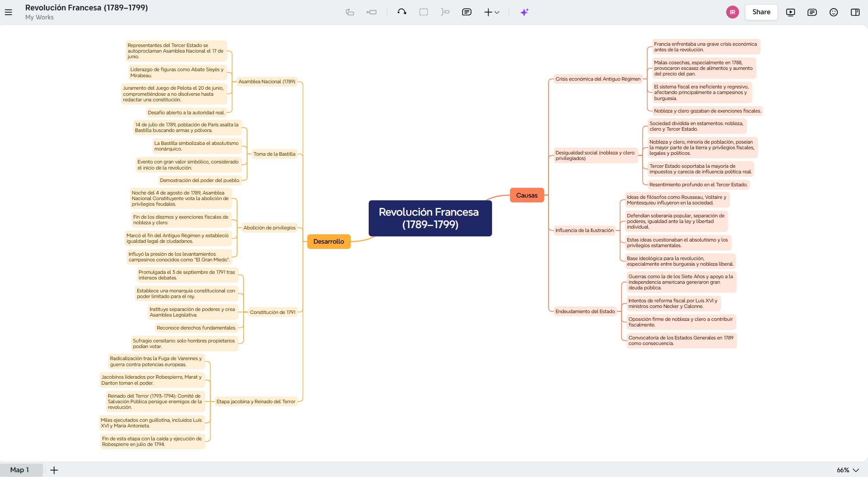This screenshot has height=477, width=868.
Task: Click the Share button
Action: coord(761,12)
